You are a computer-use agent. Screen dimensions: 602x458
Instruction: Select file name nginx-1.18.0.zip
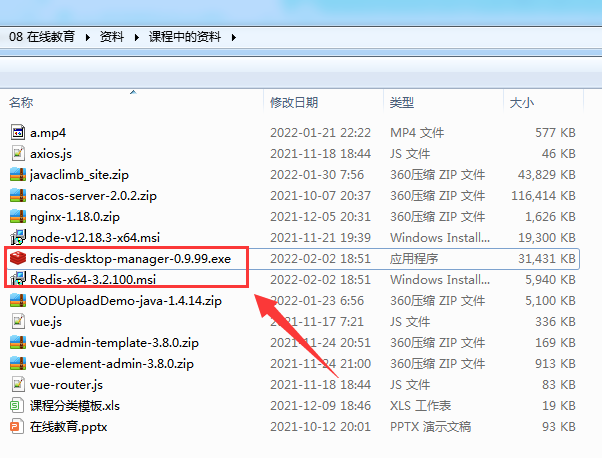point(75,217)
